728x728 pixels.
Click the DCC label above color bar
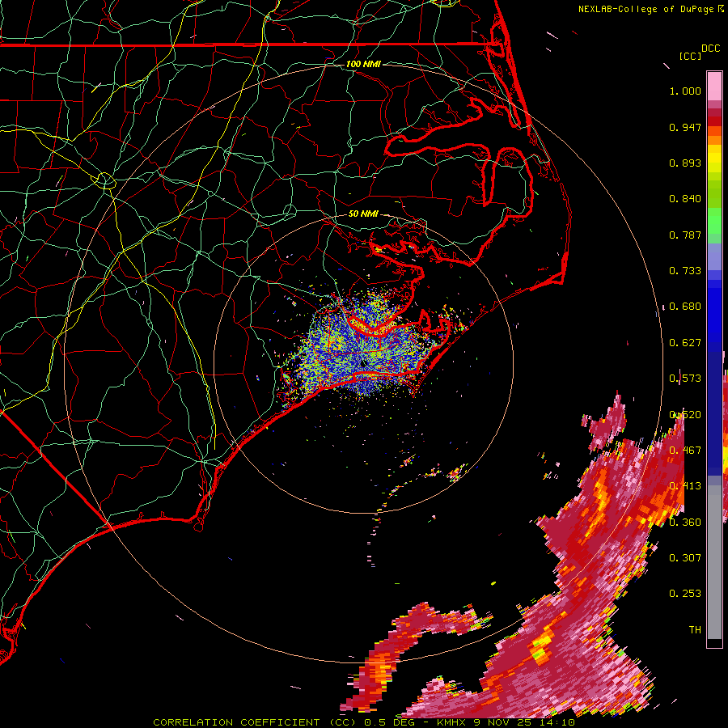click(710, 49)
